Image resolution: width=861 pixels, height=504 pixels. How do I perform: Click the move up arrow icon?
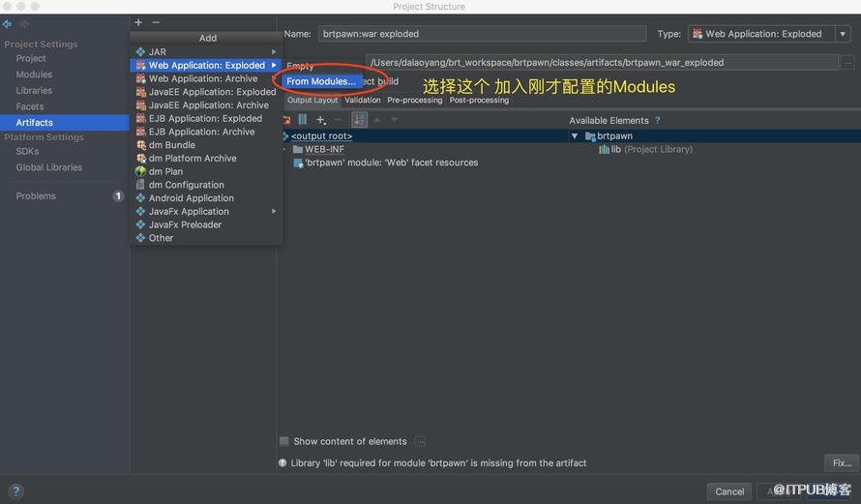377,120
